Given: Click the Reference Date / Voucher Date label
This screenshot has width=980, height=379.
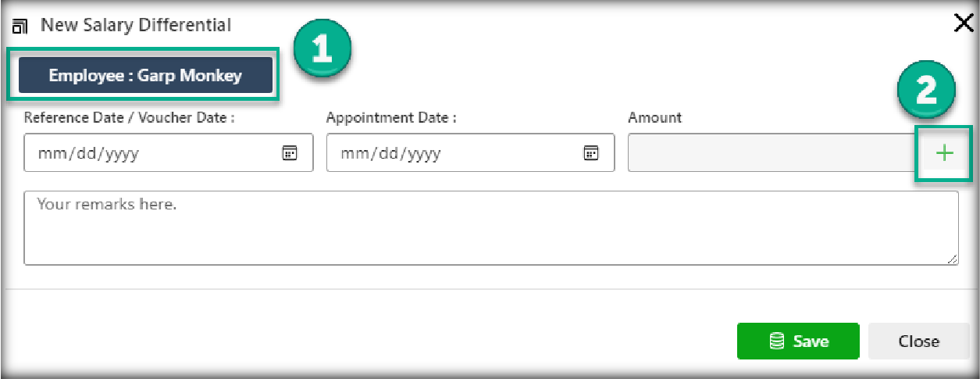Looking at the screenshot, I should (130, 118).
